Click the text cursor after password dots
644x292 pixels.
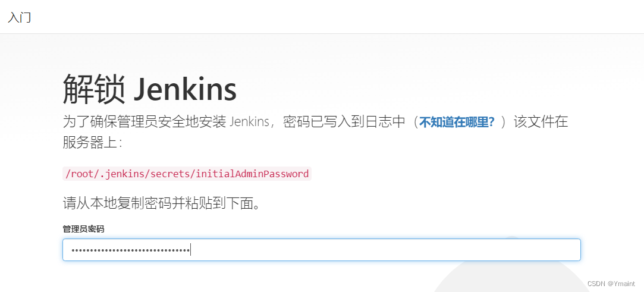191,250
